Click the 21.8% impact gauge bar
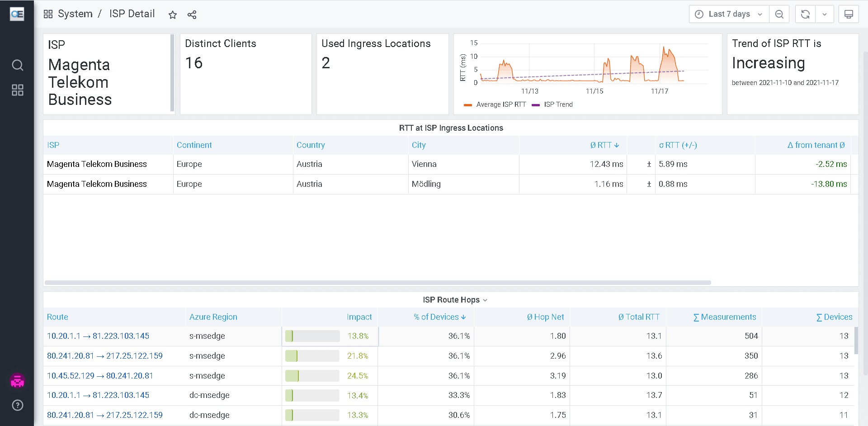Screen dimensions: 868x426 pyautogui.click(x=312, y=356)
